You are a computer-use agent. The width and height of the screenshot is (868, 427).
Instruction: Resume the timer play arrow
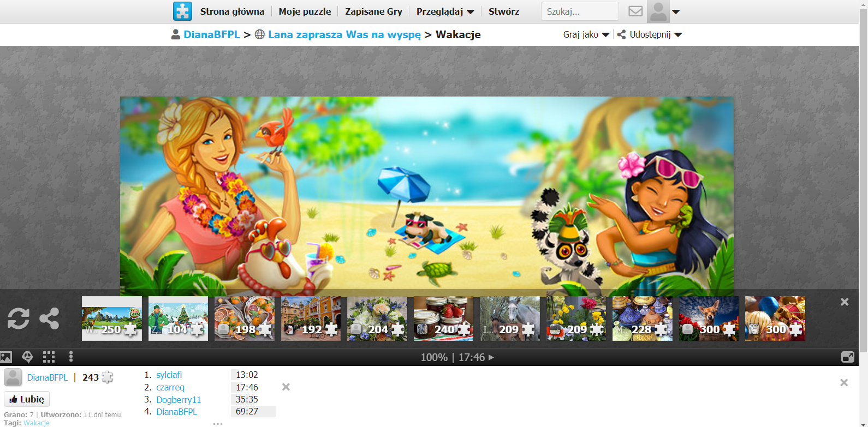(x=491, y=357)
